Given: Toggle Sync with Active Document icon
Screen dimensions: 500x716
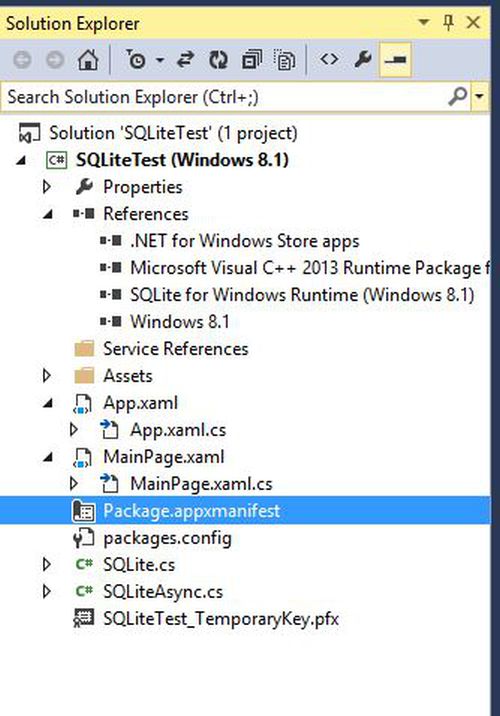Looking at the screenshot, I should 185,60.
